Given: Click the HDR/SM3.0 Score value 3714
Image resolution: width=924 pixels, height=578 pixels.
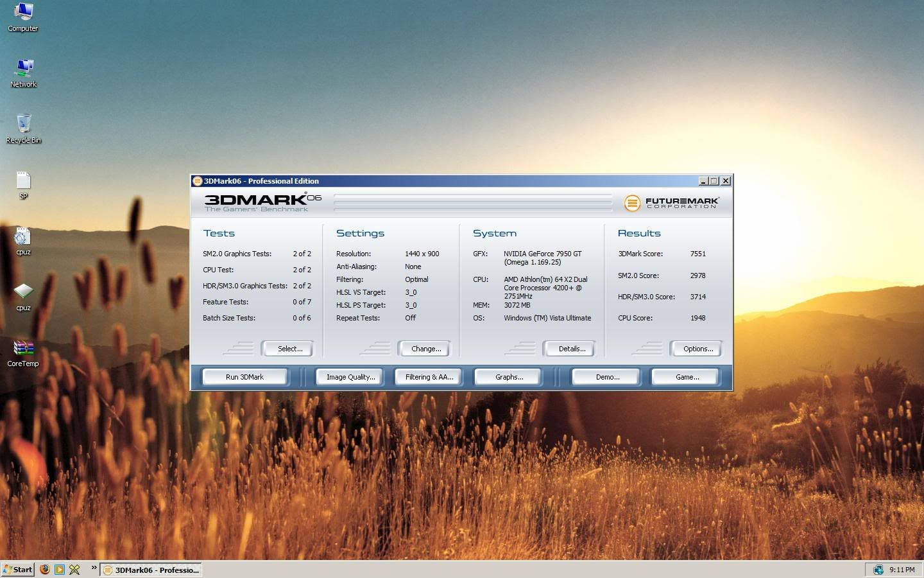Looking at the screenshot, I should [x=697, y=297].
